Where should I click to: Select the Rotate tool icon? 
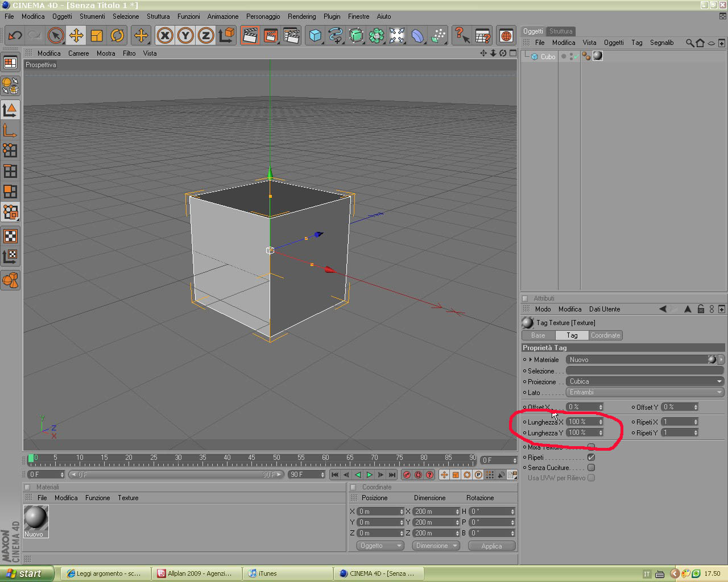(x=117, y=36)
